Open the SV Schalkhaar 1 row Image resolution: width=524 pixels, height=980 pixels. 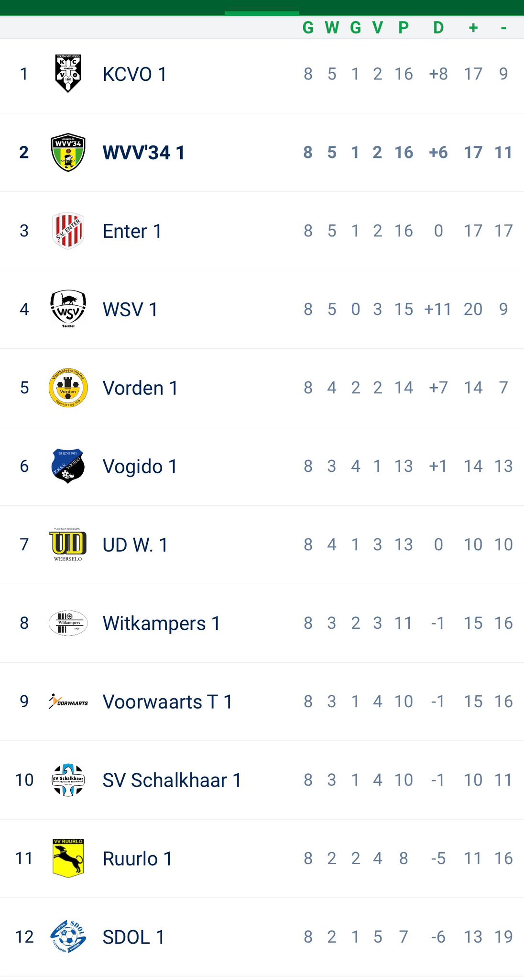[262, 780]
